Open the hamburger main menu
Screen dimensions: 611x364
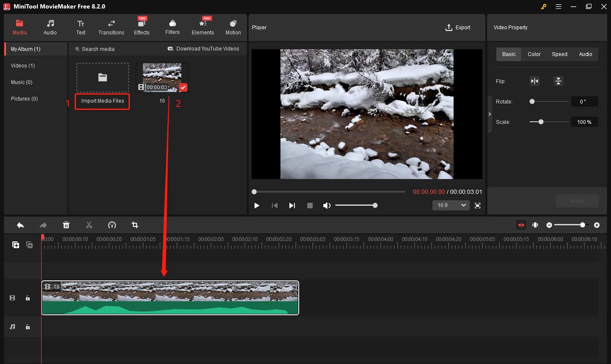558,6
